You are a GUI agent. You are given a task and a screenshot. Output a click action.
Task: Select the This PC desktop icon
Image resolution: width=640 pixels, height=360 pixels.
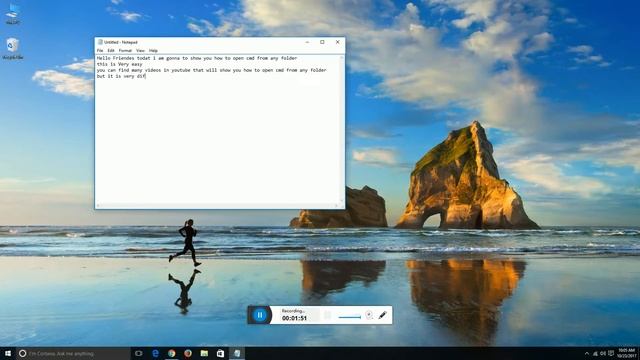[13, 13]
